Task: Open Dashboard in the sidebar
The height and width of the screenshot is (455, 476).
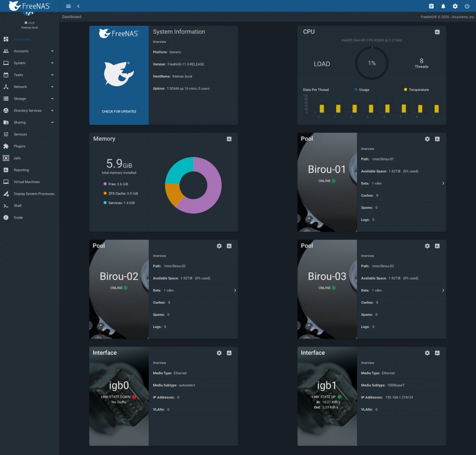Action: pyautogui.click(x=30, y=39)
